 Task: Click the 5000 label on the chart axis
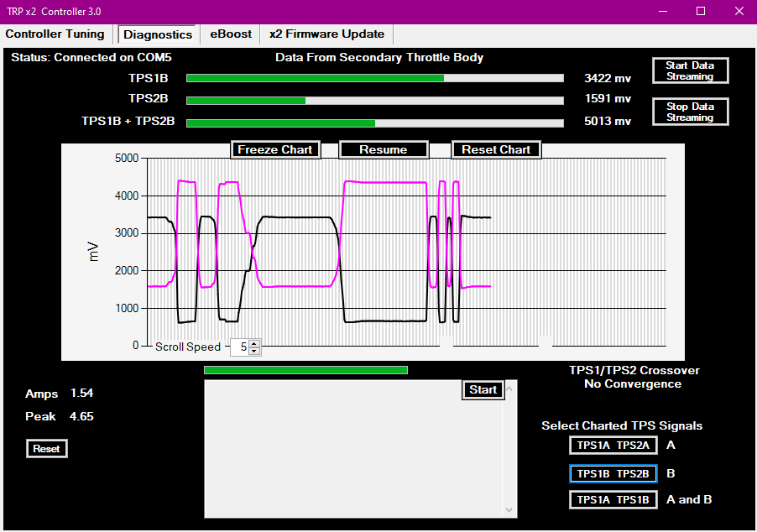click(127, 159)
